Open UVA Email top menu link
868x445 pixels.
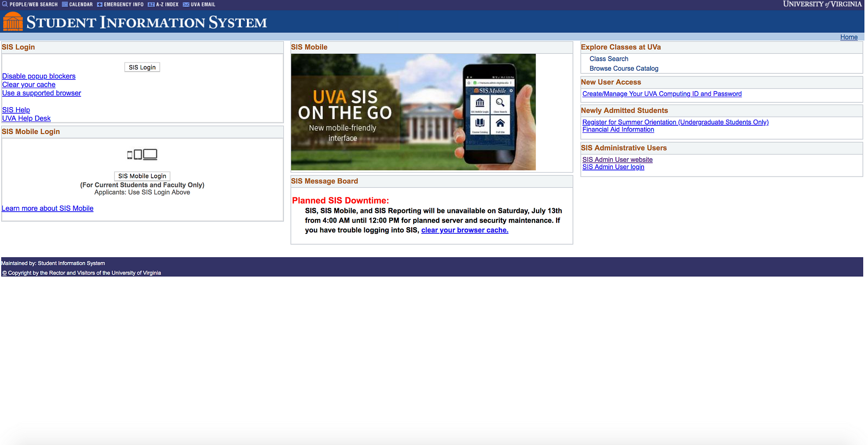203,4
